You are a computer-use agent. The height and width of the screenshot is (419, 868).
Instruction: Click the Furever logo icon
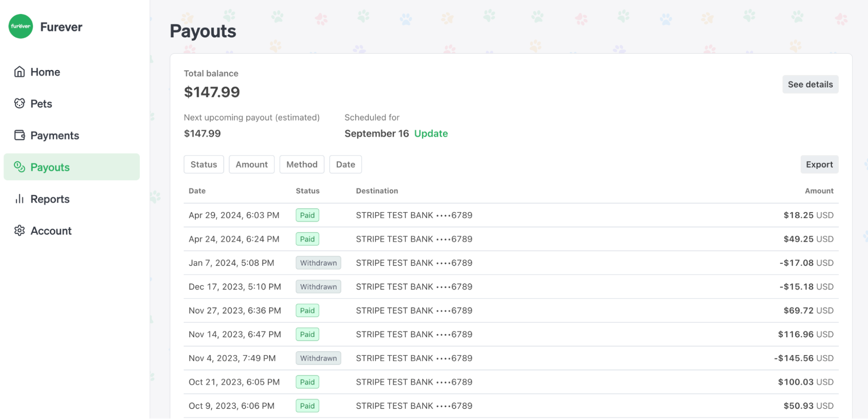[21, 27]
